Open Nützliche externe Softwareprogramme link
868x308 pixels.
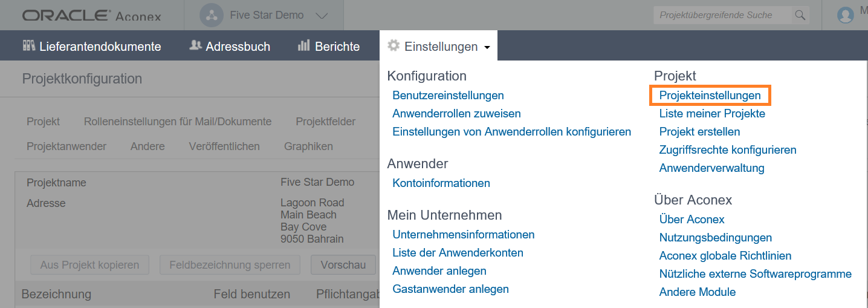pyautogui.click(x=756, y=274)
